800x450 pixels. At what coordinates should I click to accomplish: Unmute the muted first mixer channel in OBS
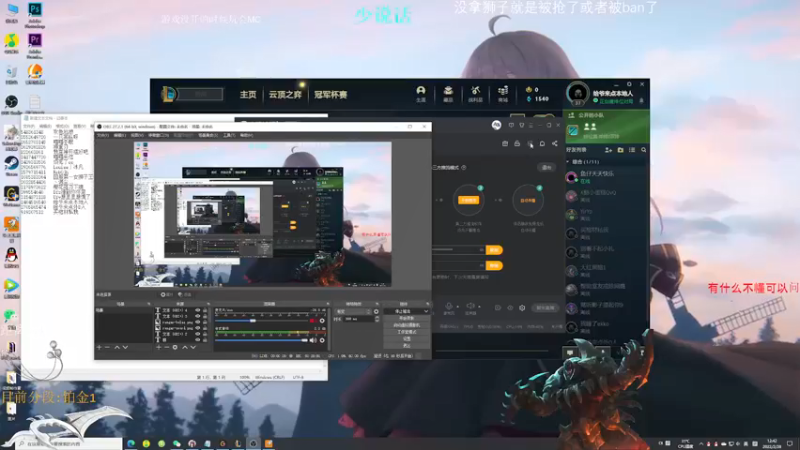point(313,321)
